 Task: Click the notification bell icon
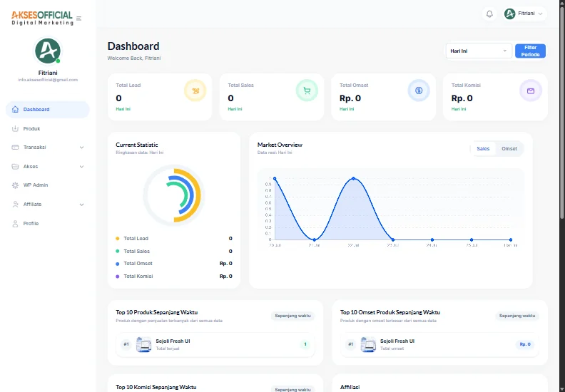point(489,14)
